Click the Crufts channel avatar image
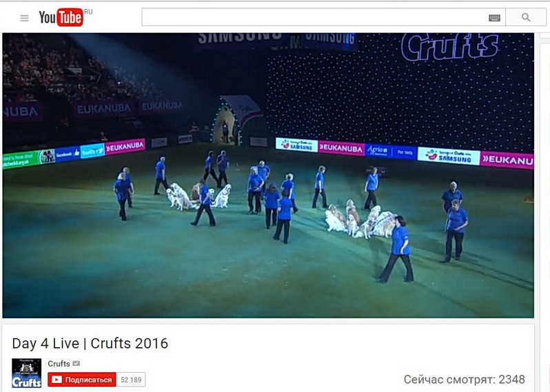 pos(27,373)
